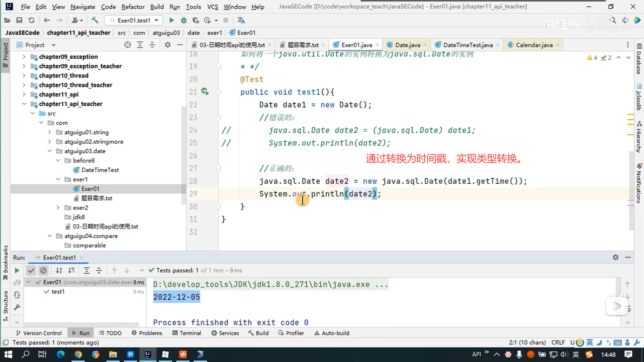
Task: Open the Exer01.test1 run configuration dropdown
Action: point(134,20)
